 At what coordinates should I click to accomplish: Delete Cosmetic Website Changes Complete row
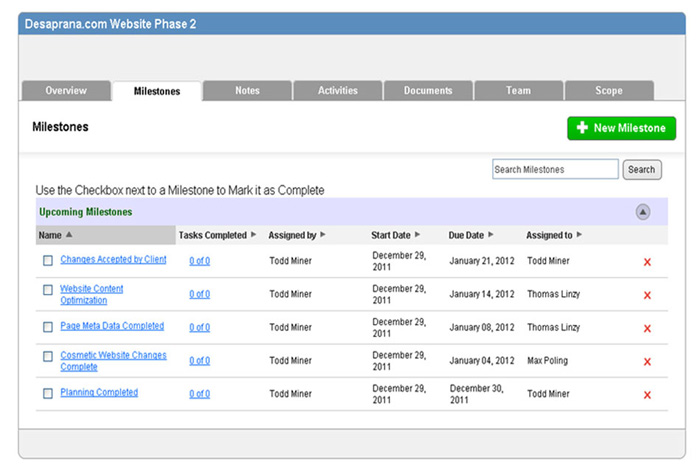(647, 362)
